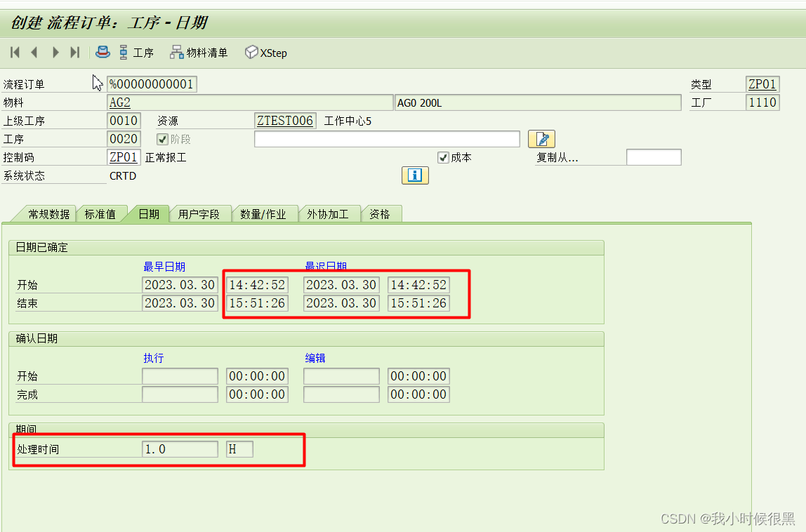Click the 编辑 link in 确认日期 section

pos(315,357)
